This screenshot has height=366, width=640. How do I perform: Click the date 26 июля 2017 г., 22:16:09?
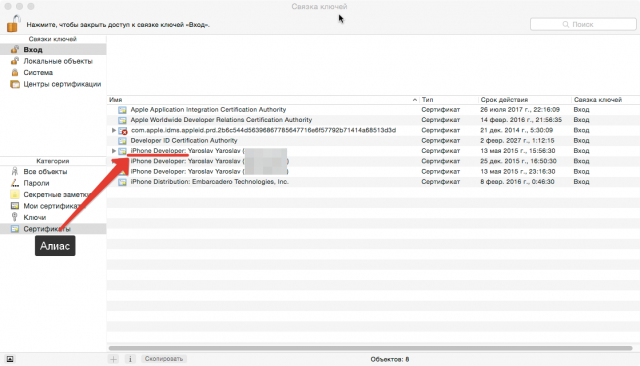[x=520, y=109]
